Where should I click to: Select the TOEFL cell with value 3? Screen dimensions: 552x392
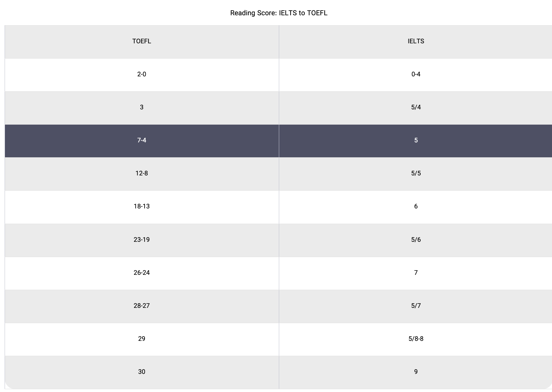[142, 107]
